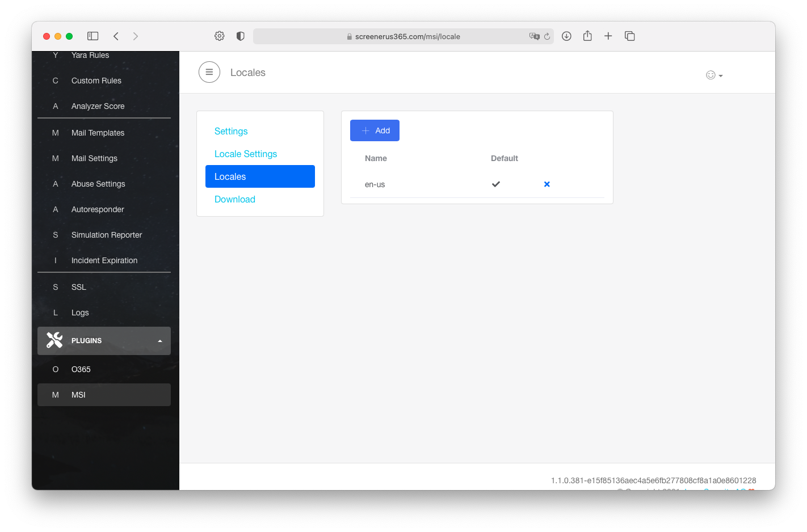Click the hamburger menu icon beside Locales

pos(209,72)
